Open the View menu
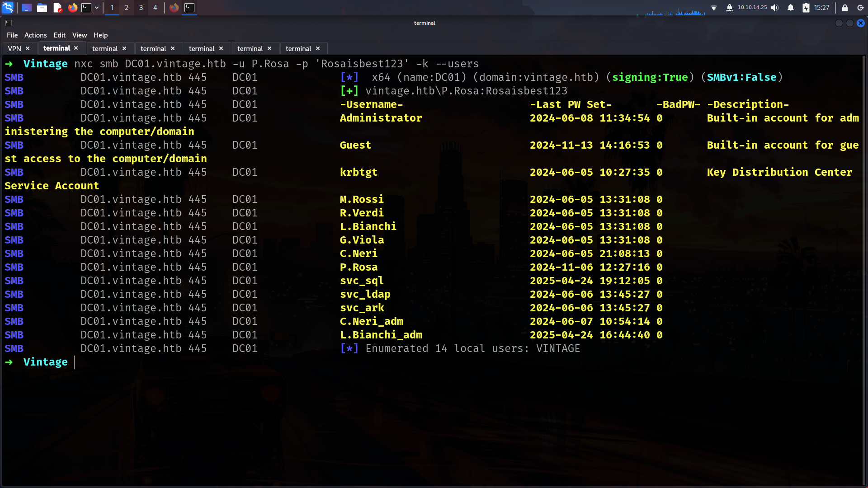The image size is (868, 488). pyautogui.click(x=80, y=35)
